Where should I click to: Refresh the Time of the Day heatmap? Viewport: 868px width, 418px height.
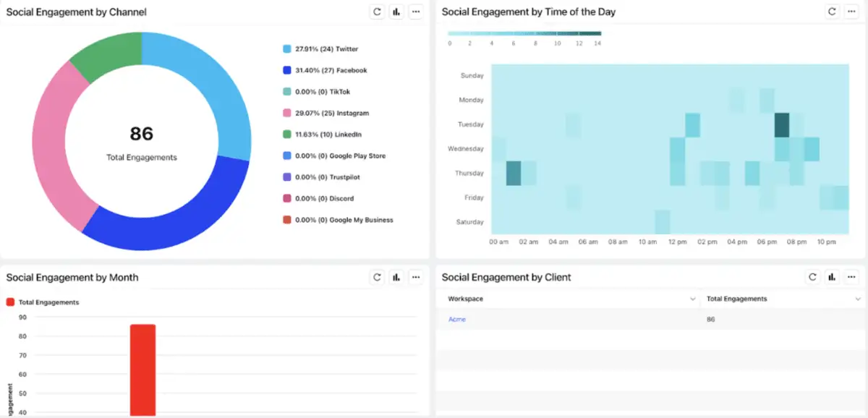(x=832, y=12)
